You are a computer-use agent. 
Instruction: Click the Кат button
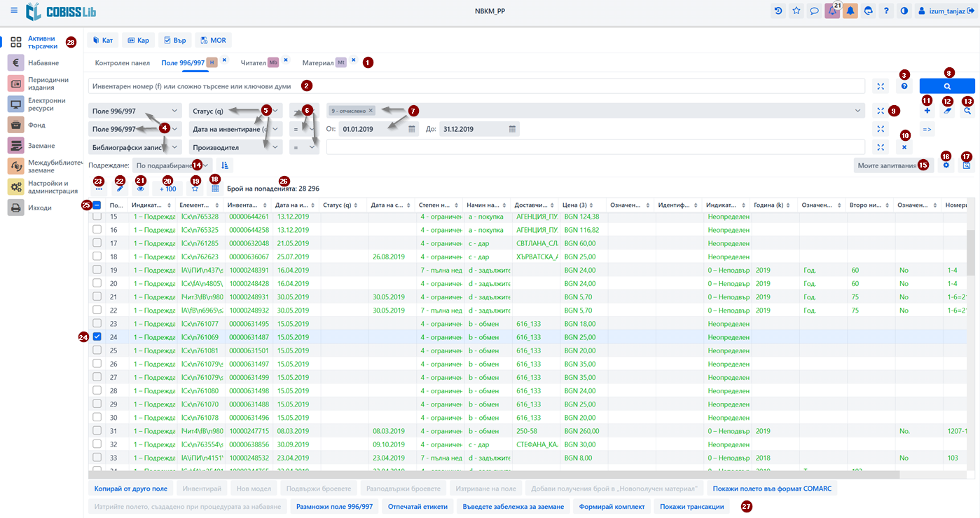coord(102,40)
